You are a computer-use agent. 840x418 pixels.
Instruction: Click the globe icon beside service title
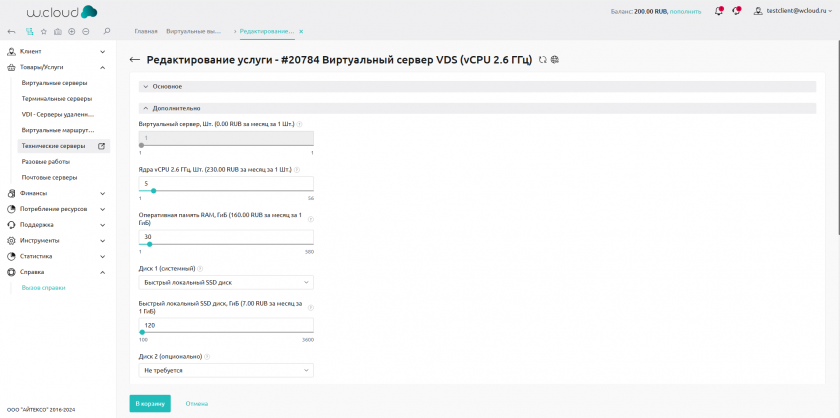coord(555,60)
